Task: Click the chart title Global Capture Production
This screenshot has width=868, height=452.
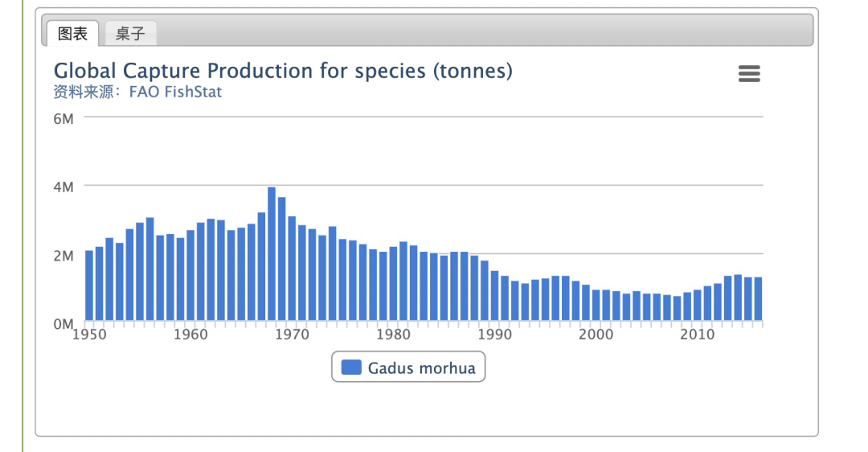Action: coord(283,70)
